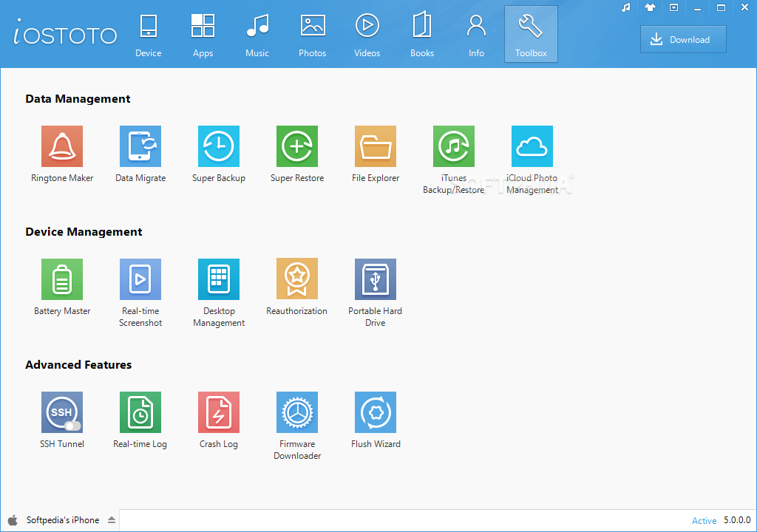Viewport: 757px width, 532px height.
Task: Open the title bar dropdown menu icon
Action: (673, 7)
